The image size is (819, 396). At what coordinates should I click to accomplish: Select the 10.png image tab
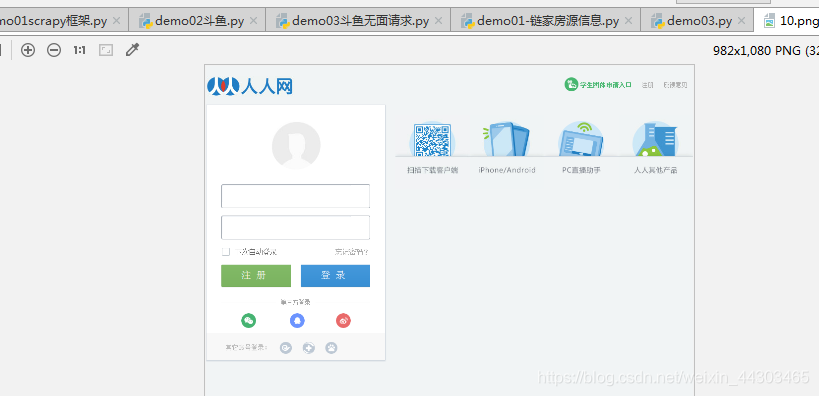786,21
